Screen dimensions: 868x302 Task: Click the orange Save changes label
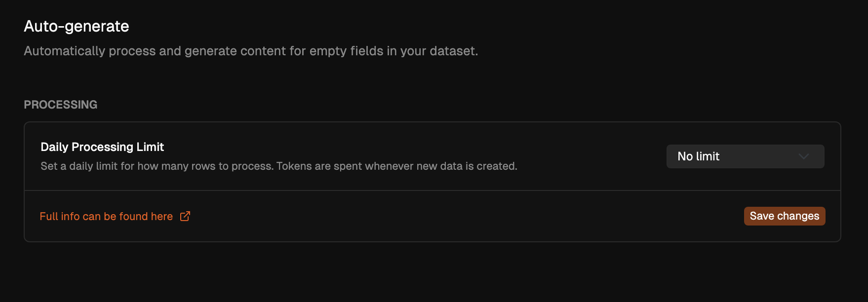point(784,216)
